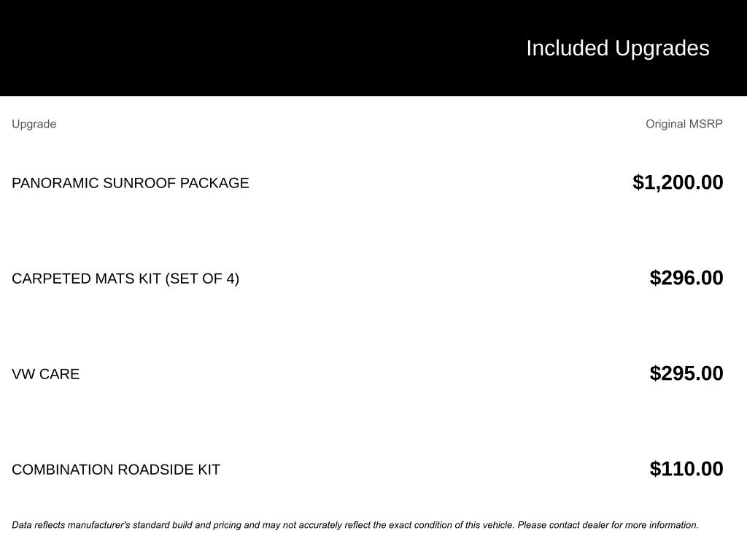Click the word CARPETED in second upgrade
Image resolution: width=747 pixels, height=560 pixels.
(51, 279)
